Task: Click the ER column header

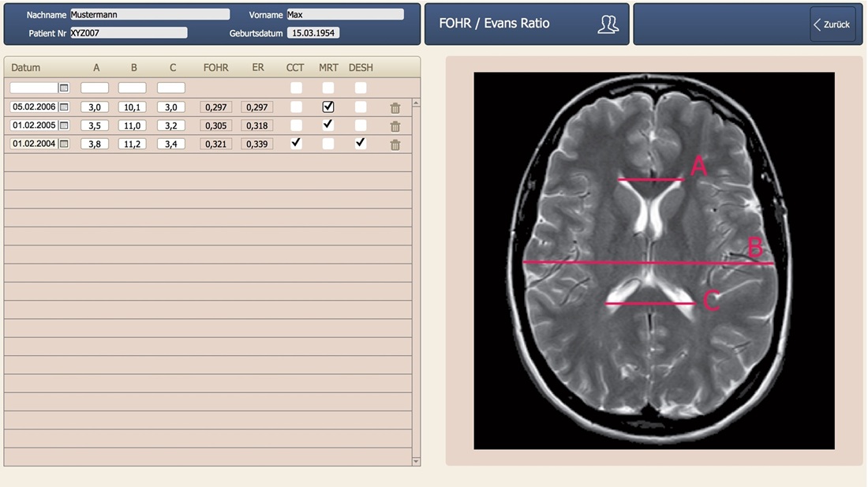Action: pyautogui.click(x=258, y=68)
